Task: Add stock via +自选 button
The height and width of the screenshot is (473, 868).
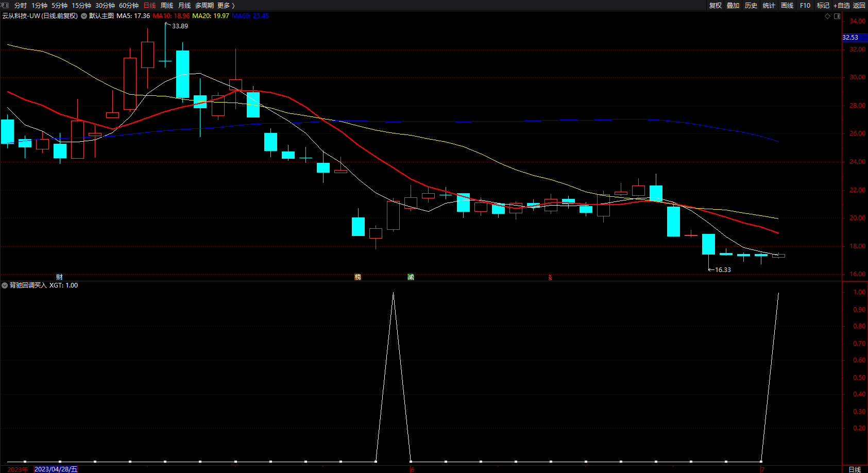Action: pyautogui.click(x=841, y=5)
